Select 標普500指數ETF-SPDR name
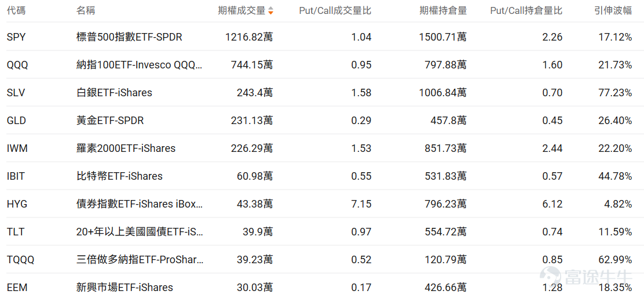 129,37
